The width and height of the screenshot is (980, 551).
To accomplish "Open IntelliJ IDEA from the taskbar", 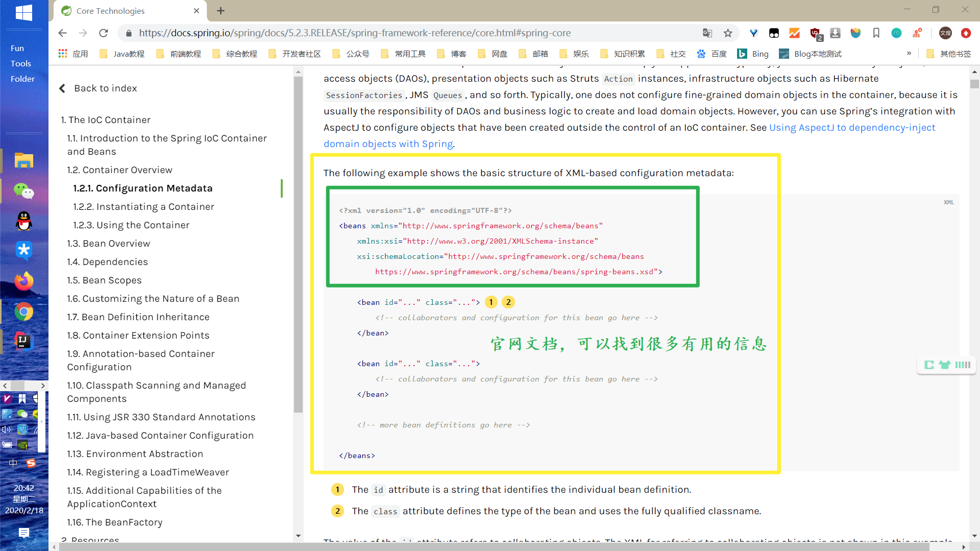I will pyautogui.click(x=24, y=341).
